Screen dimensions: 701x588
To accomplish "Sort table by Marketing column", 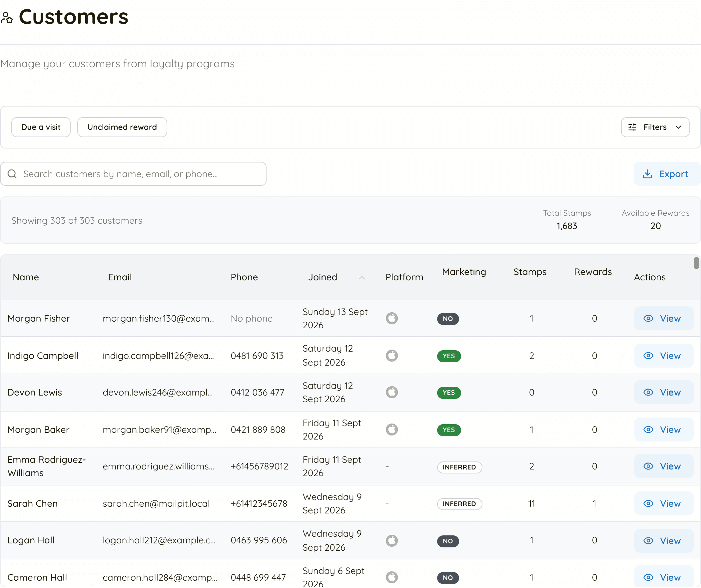I will pos(464,272).
